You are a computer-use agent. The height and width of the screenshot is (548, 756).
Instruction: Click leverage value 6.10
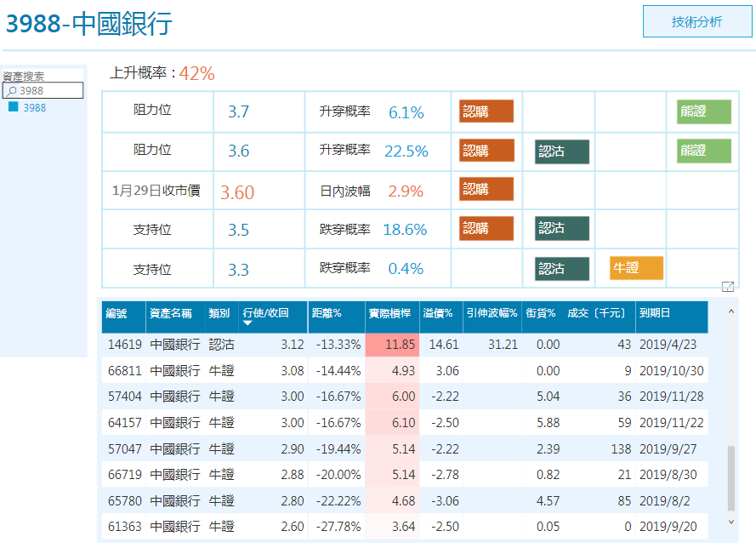(x=404, y=423)
